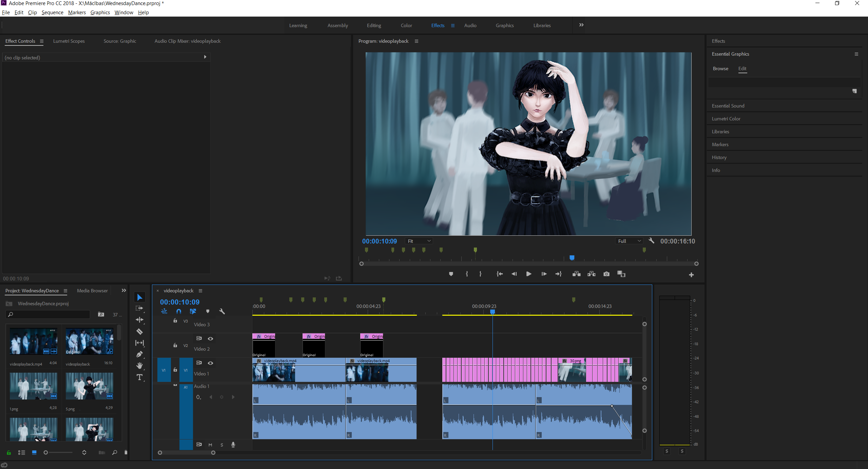The width and height of the screenshot is (868, 469).
Task: Open timeline wrench display settings
Action: (222, 311)
